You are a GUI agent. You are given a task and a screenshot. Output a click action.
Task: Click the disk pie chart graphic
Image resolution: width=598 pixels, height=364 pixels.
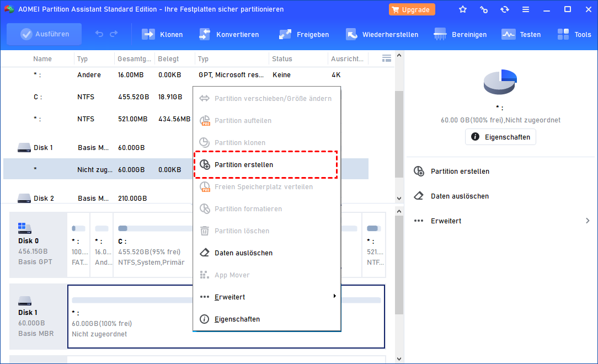(x=500, y=82)
